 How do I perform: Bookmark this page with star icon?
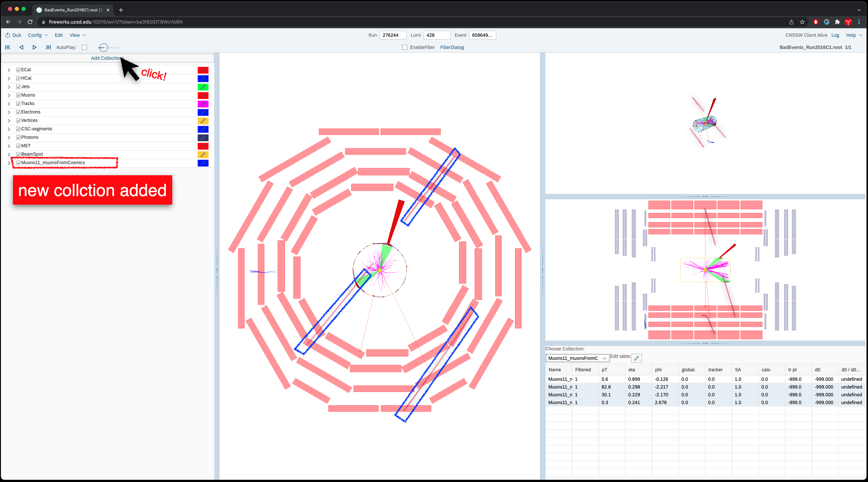click(802, 22)
